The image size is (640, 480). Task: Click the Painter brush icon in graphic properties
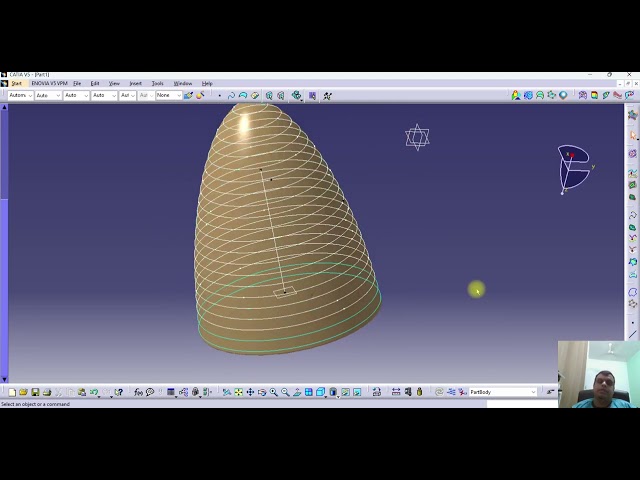[x=188, y=96]
